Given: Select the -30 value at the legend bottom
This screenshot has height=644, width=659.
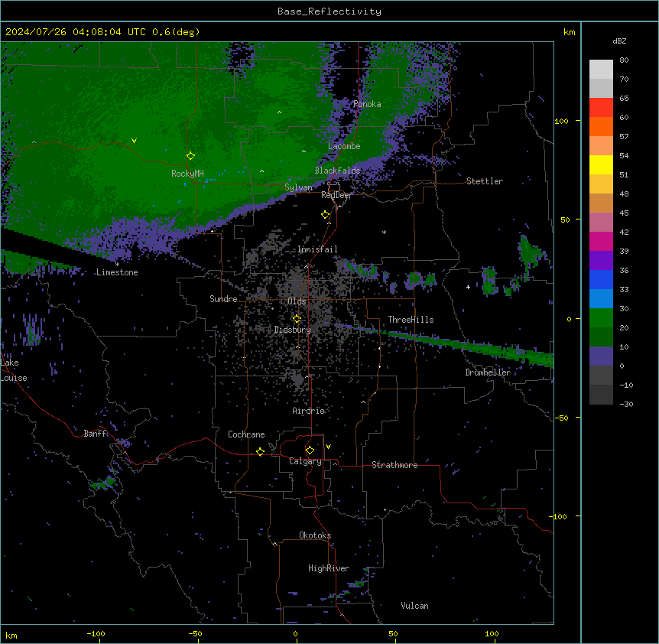Looking at the screenshot, I should [626, 404].
